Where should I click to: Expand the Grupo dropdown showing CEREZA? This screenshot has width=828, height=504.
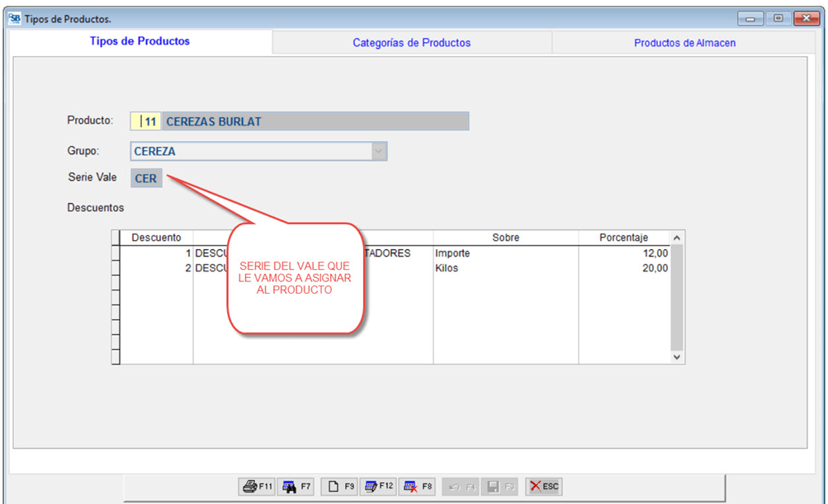378,152
